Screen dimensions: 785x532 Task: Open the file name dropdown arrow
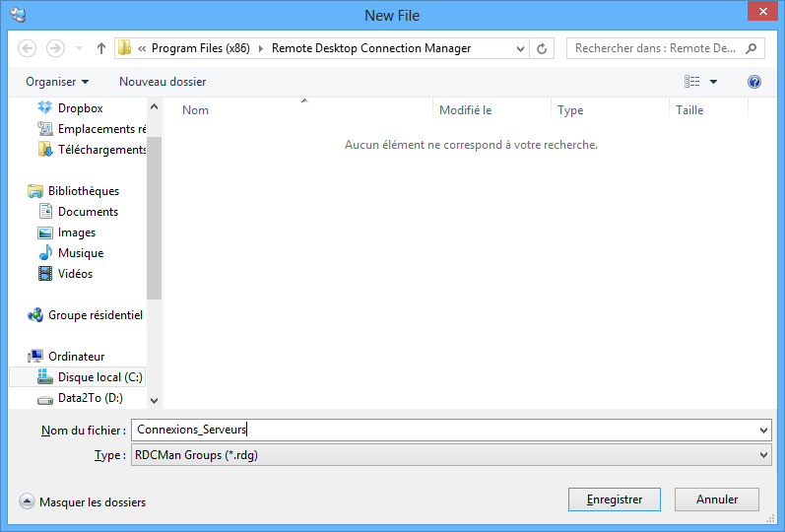(x=763, y=431)
